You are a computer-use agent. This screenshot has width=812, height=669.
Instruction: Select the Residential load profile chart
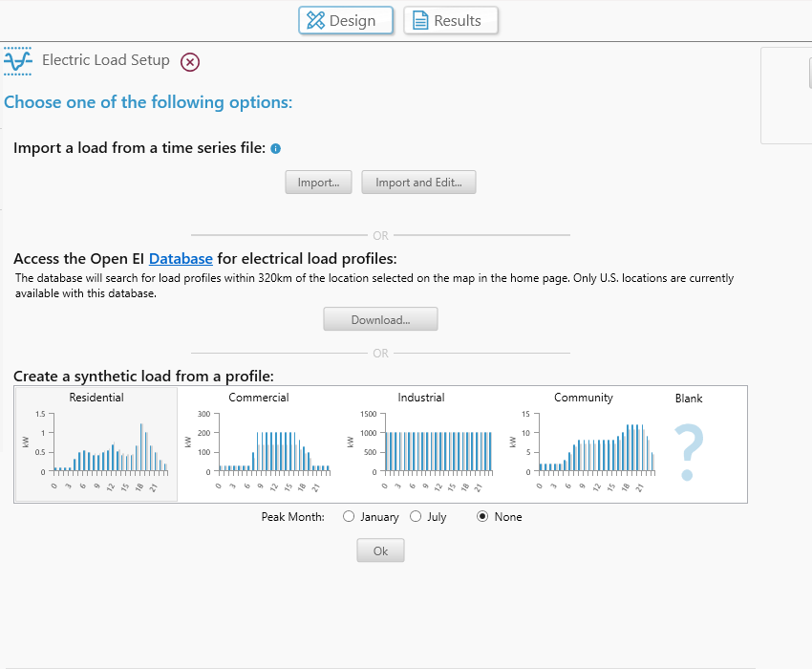click(x=96, y=444)
